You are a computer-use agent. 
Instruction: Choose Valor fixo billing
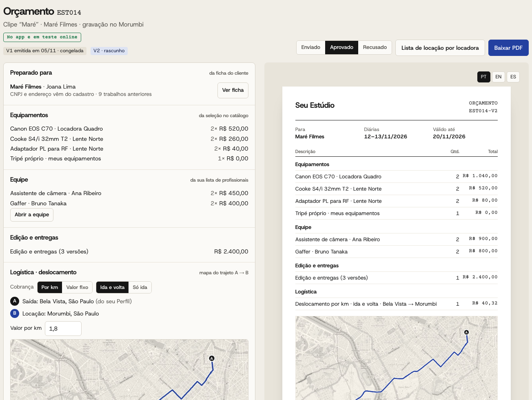click(77, 287)
